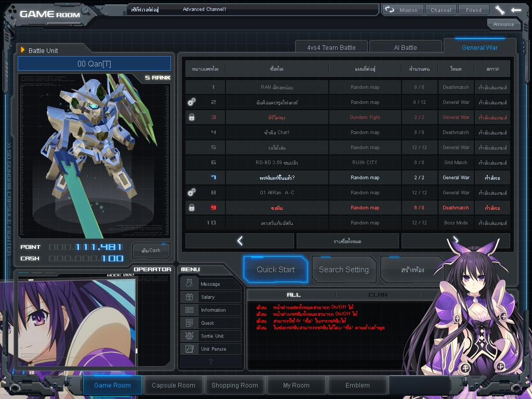532x399 pixels.
Task: Open the CLAN chat tab
Action: (378, 295)
